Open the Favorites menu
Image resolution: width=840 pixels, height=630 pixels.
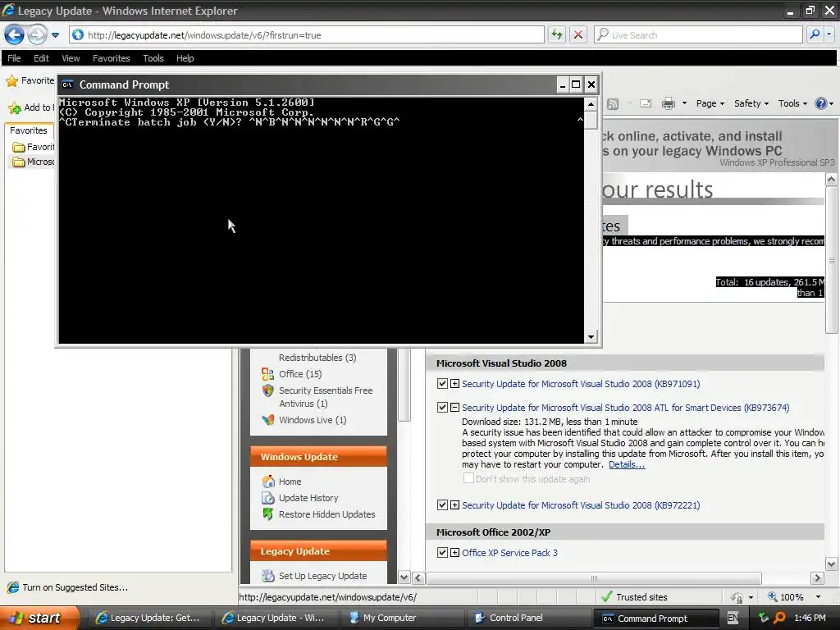coord(112,58)
